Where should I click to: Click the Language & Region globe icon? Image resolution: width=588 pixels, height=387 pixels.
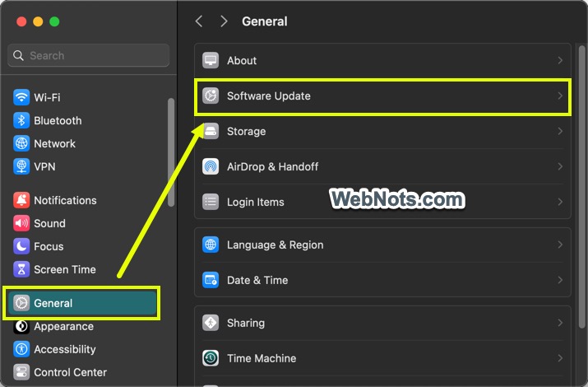[211, 245]
